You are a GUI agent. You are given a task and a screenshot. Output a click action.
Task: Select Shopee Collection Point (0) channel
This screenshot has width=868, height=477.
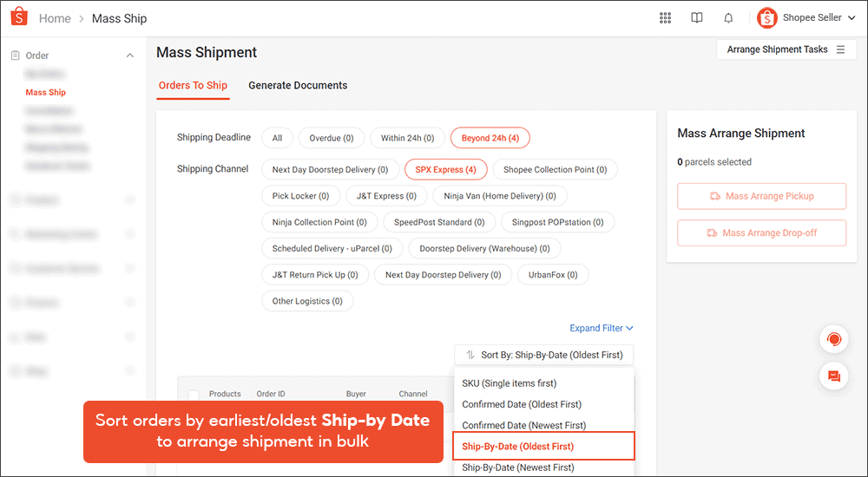[x=556, y=169]
